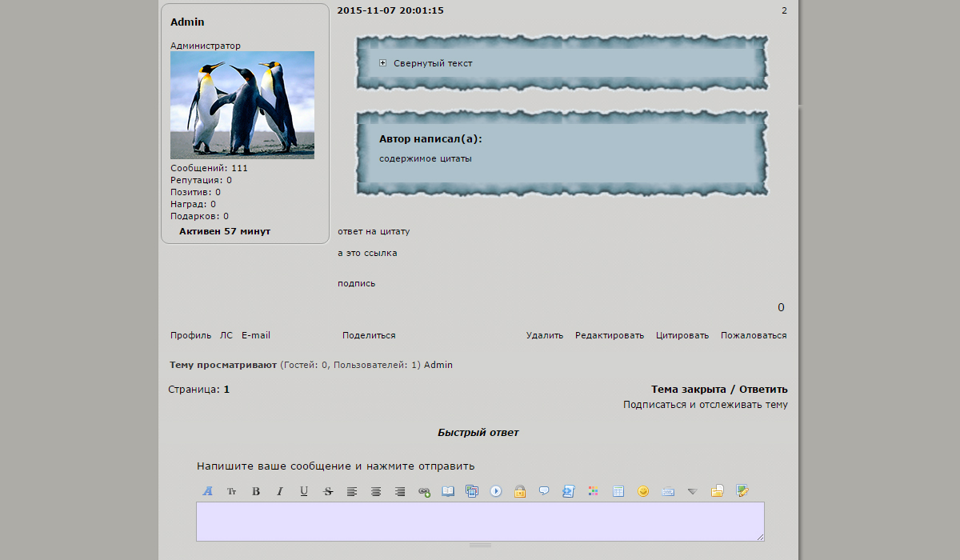Click inside the quick reply text area

tap(480, 521)
